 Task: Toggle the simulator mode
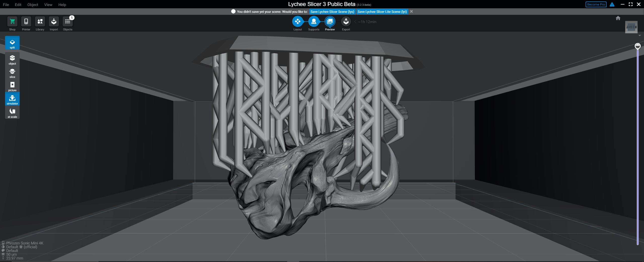point(12,99)
